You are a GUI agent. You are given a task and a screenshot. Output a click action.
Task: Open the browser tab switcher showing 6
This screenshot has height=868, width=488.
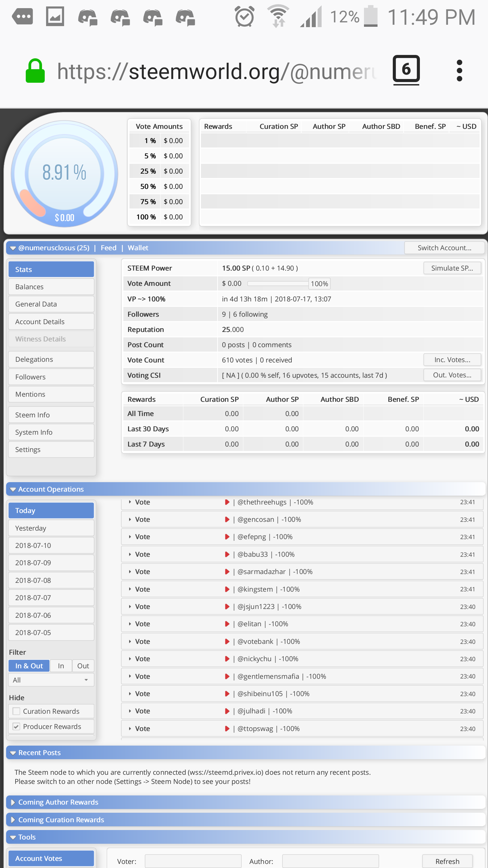[x=406, y=70]
